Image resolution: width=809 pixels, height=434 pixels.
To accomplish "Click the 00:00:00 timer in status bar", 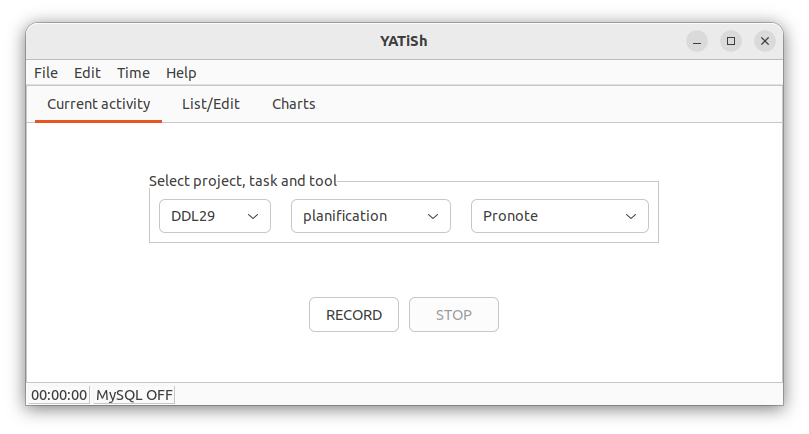I will (59, 395).
